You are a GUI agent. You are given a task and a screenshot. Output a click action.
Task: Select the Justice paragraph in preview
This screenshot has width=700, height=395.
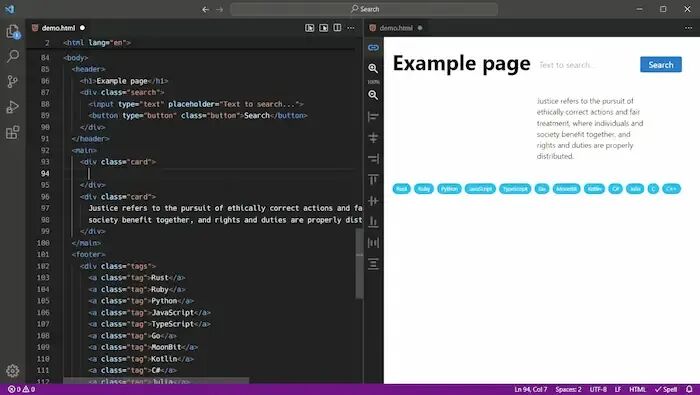(x=590, y=129)
